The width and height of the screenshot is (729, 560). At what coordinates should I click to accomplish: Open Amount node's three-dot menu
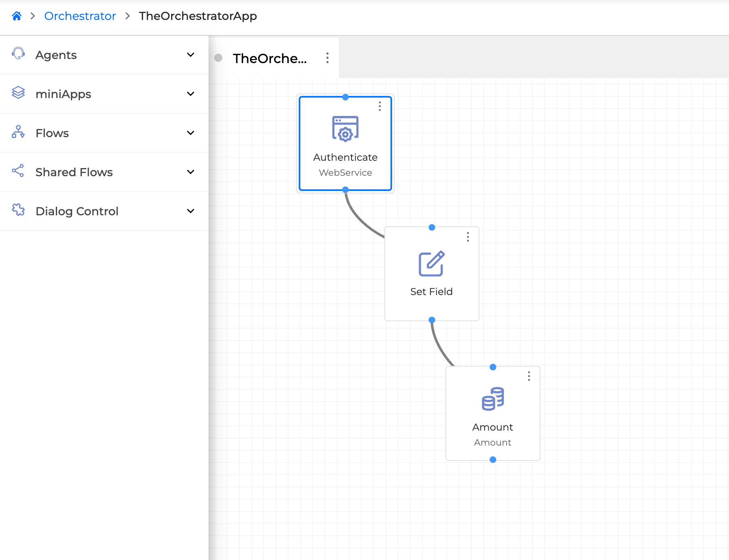529,376
